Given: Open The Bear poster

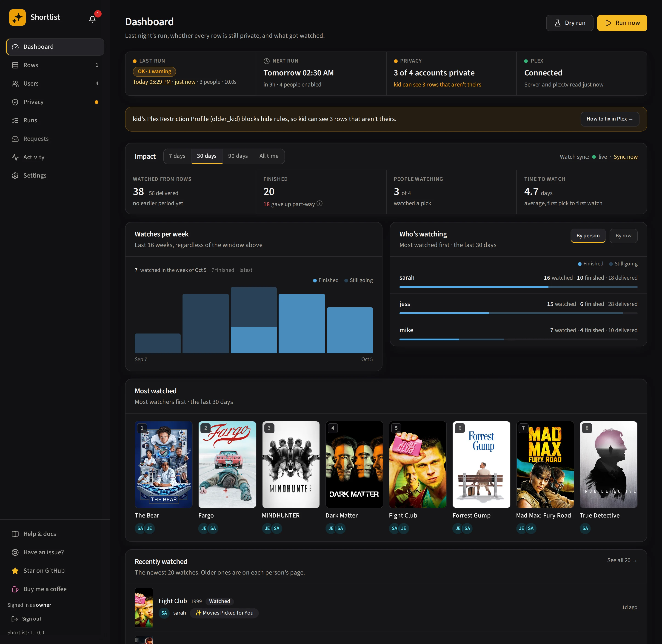Looking at the screenshot, I should coord(164,464).
